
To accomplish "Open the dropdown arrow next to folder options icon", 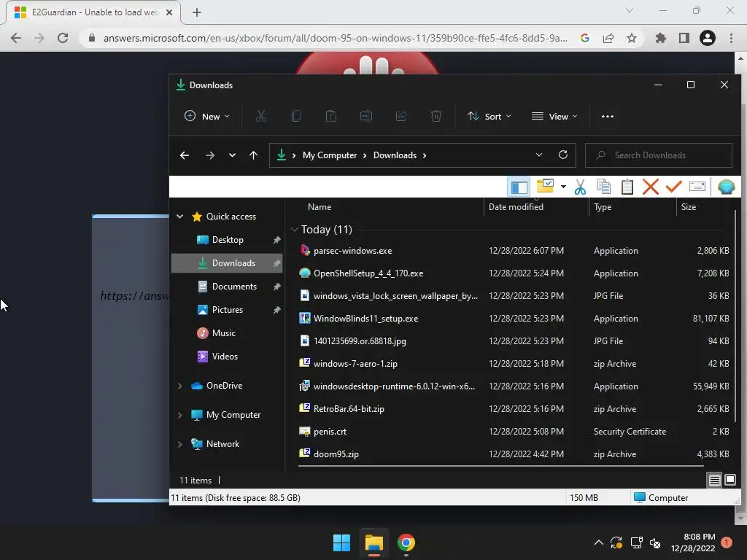I will (563, 187).
